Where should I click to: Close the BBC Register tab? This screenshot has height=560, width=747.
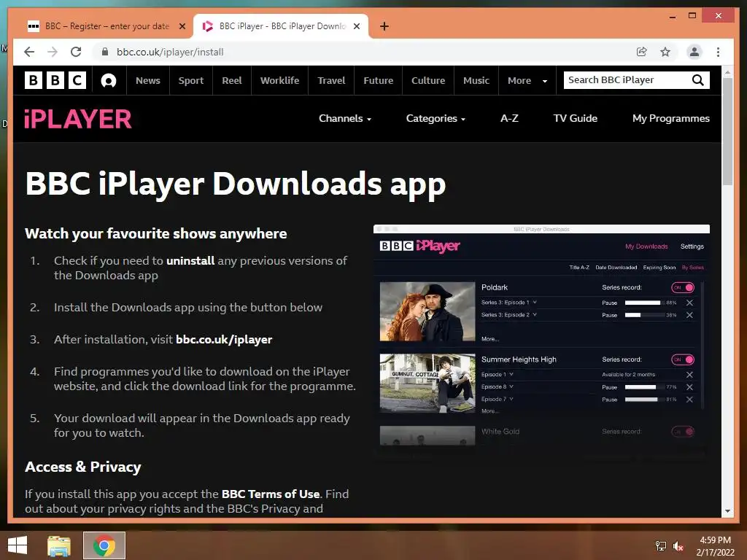[182, 26]
